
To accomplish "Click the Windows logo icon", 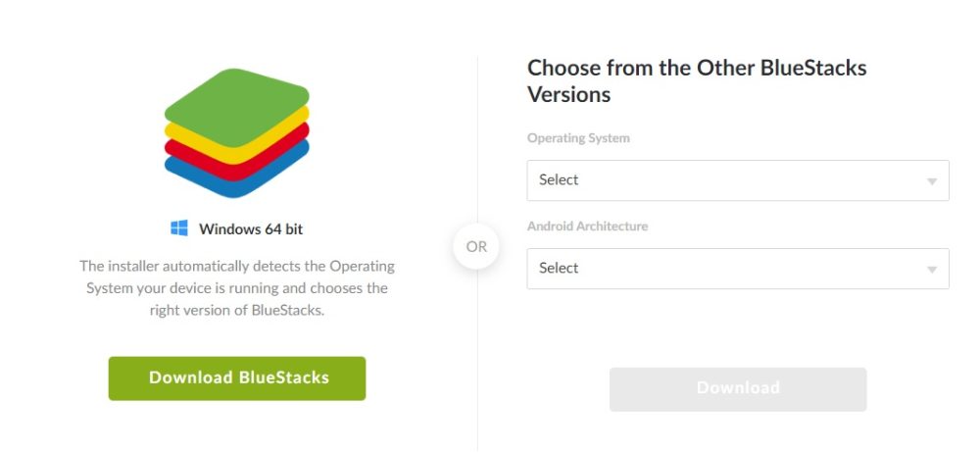I will click(x=179, y=228).
